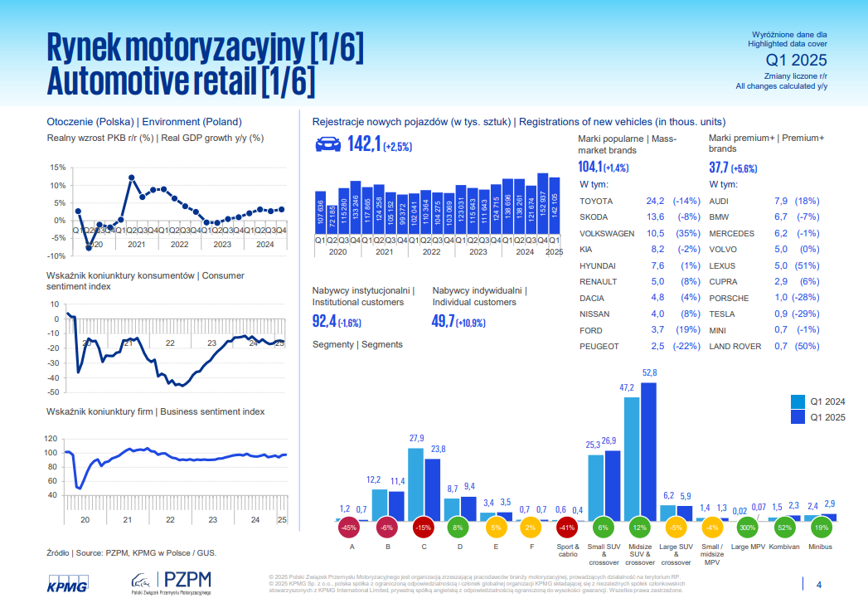
Task: Click the TESLA brand row label
Action: tap(722, 314)
